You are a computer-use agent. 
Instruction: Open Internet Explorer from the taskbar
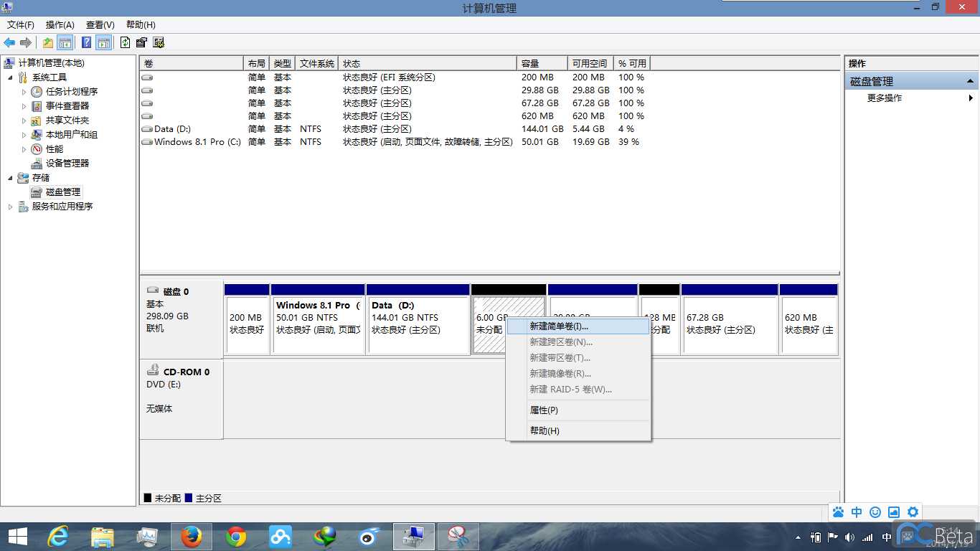click(57, 537)
